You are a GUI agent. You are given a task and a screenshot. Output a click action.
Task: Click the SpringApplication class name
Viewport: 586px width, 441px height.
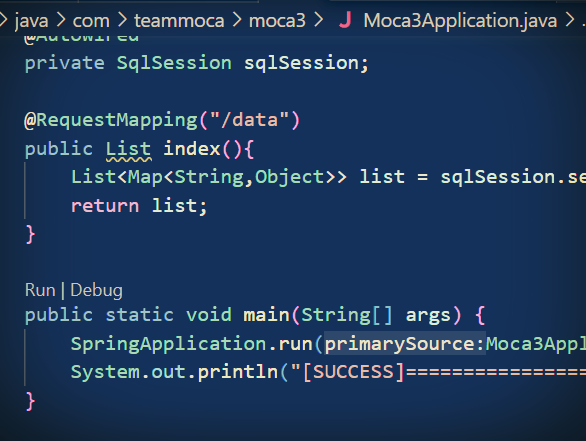[x=169, y=344]
